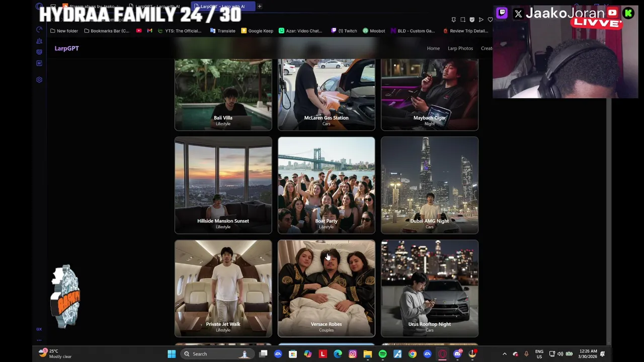Image resolution: width=644 pixels, height=362 pixels.
Task: Open the volume control tray icon
Action: 560,354
